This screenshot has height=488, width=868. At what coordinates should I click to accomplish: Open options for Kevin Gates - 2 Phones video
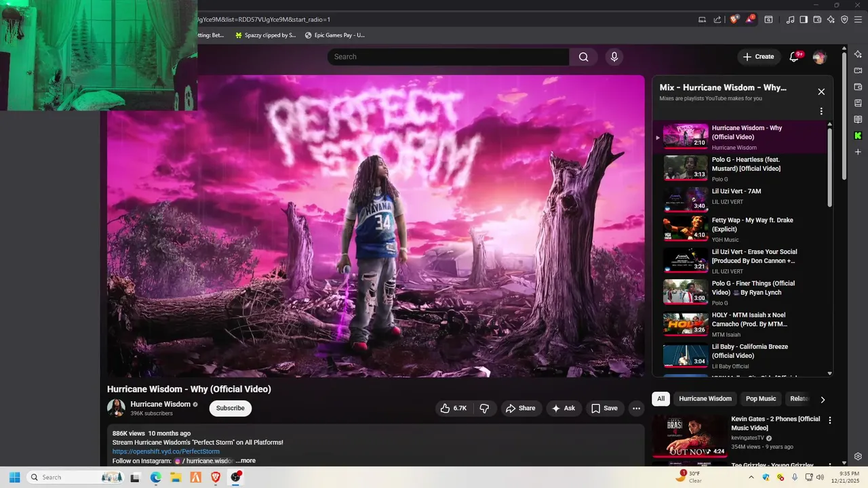pyautogui.click(x=829, y=420)
